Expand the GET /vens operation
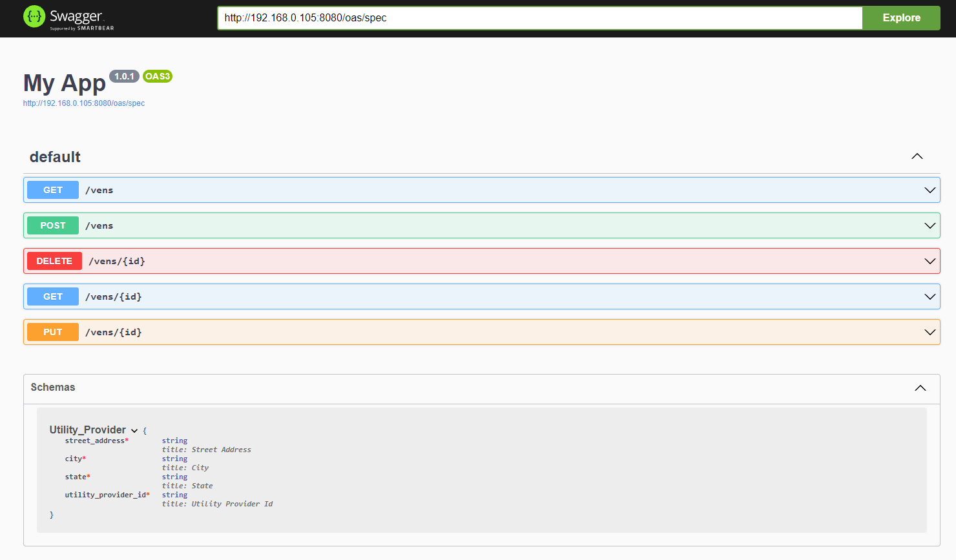Screen dimensions: 956x560 click(930, 189)
